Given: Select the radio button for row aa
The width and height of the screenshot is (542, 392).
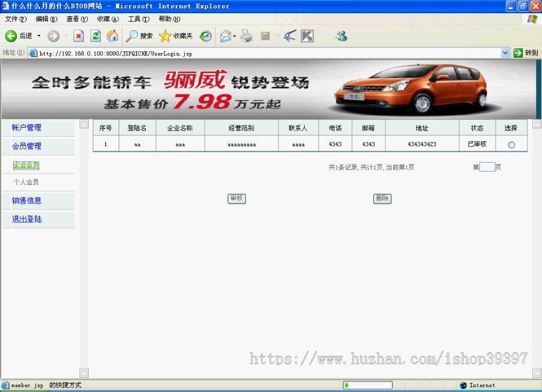Looking at the screenshot, I should pyautogui.click(x=511, y=145).
